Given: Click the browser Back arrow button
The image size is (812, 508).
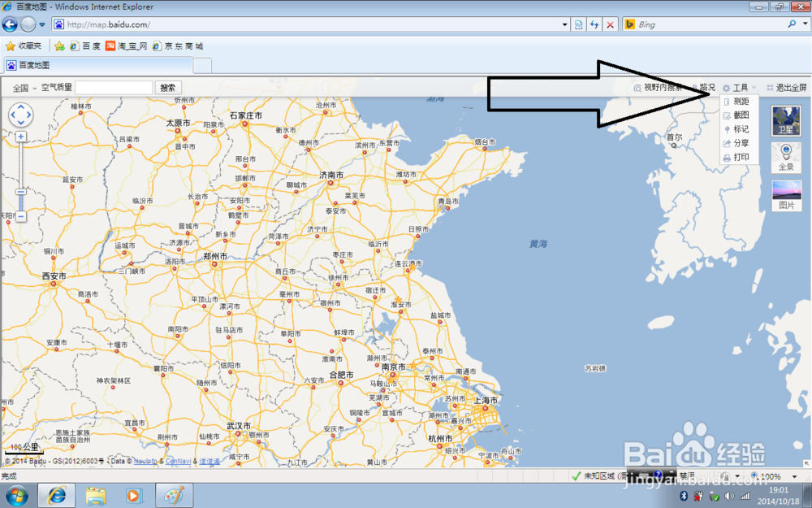Looking at the screenshot, I should [x=9, y=24].
